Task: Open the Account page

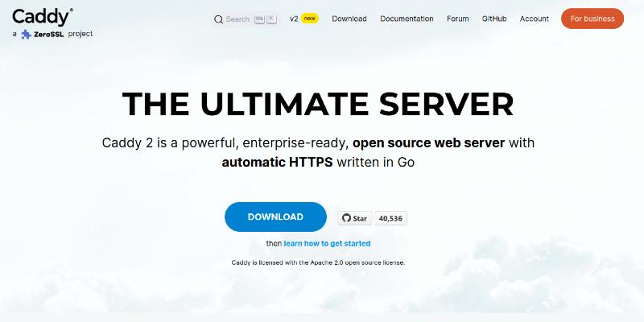Action: [x=534, y=19]
